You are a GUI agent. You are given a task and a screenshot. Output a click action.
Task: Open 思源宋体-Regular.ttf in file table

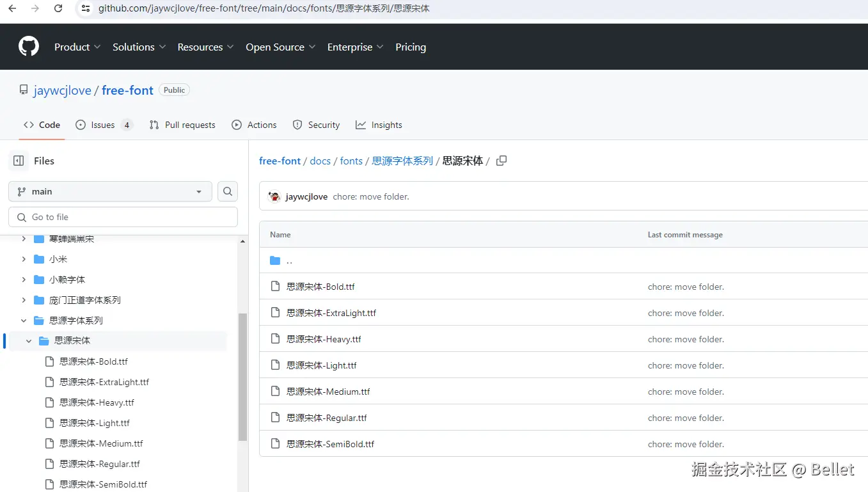tap(327, 418)
